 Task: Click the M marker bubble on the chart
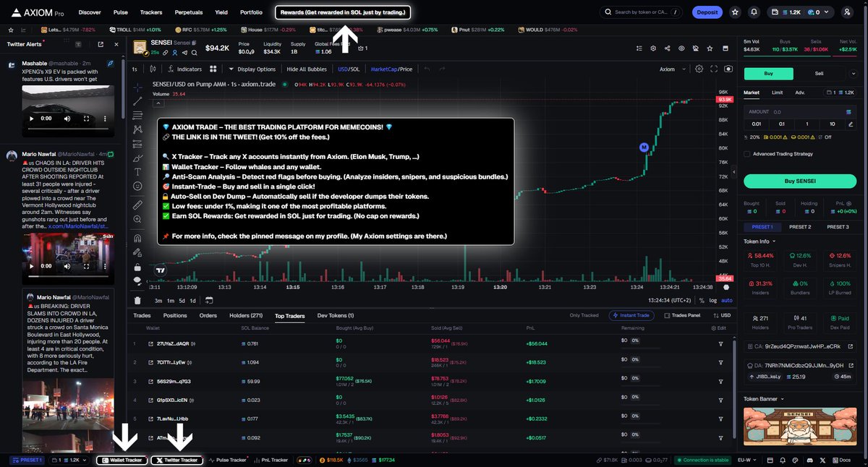coord(643,147)
